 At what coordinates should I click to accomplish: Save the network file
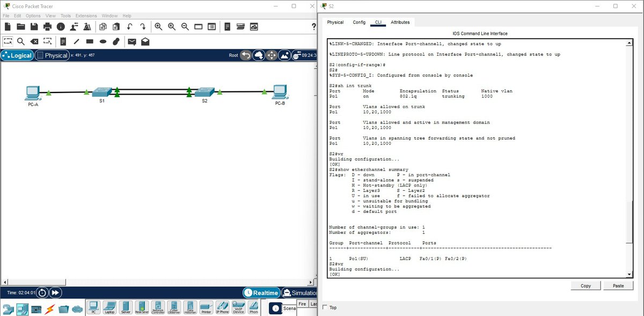click(34, 26)
